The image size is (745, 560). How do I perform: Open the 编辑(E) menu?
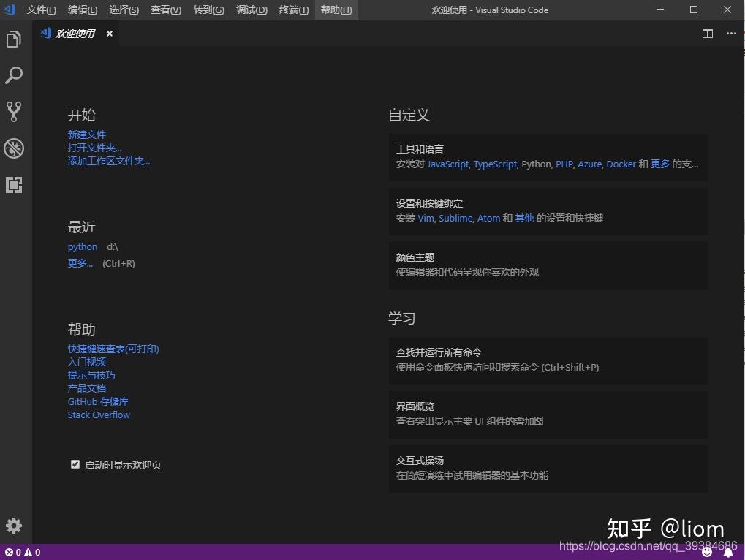(x=83, y=10)
